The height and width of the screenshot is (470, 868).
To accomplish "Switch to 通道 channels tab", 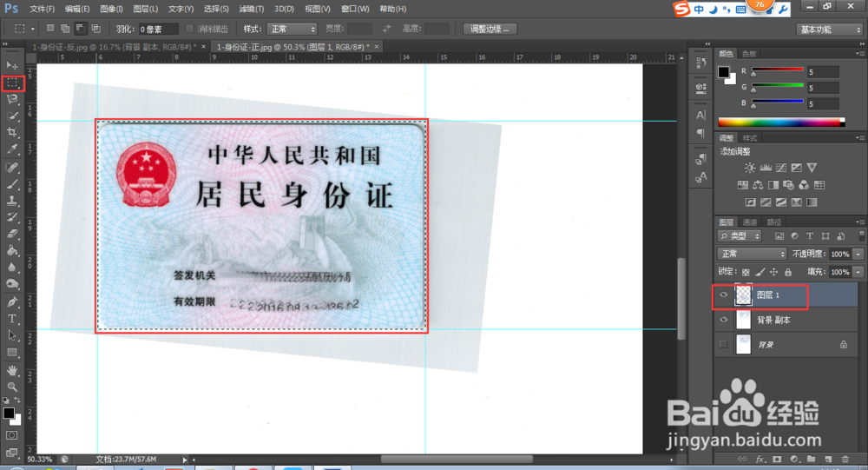I will (750, 222).
